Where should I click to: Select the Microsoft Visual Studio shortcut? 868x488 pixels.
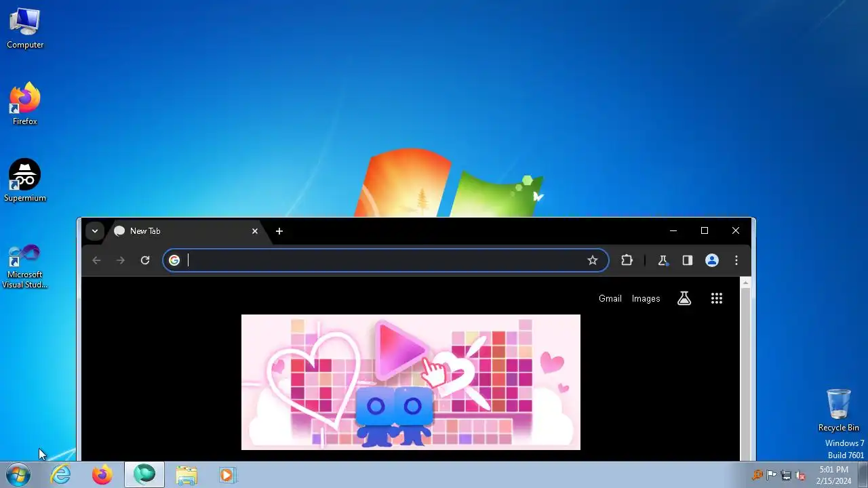[x=25, y=266]
